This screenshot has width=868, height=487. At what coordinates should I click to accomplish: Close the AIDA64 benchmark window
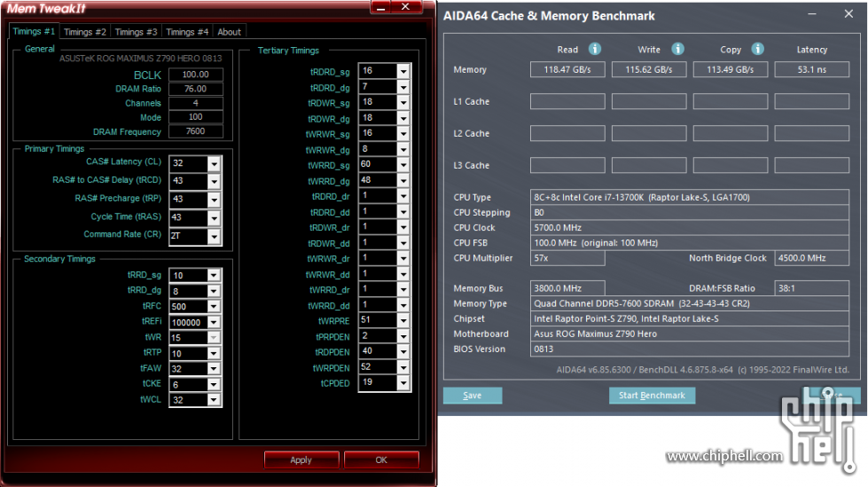pos(848,14)
